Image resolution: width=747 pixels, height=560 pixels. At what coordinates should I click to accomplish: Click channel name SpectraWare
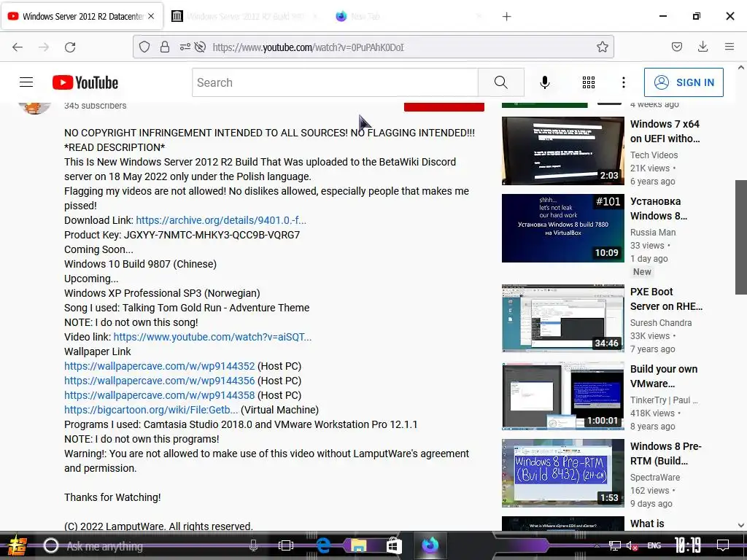[x=655, y=477]
